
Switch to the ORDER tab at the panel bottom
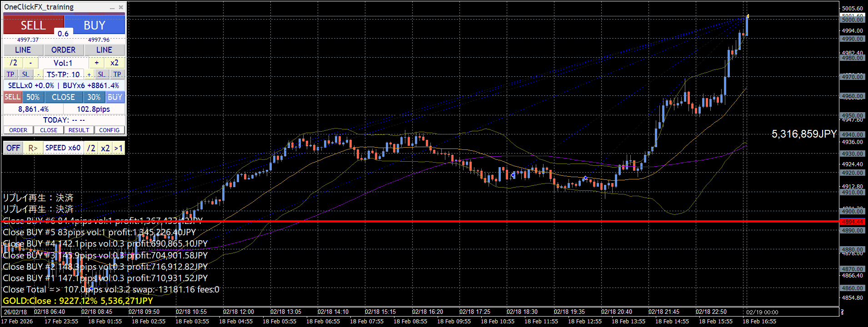pos(18,130)
